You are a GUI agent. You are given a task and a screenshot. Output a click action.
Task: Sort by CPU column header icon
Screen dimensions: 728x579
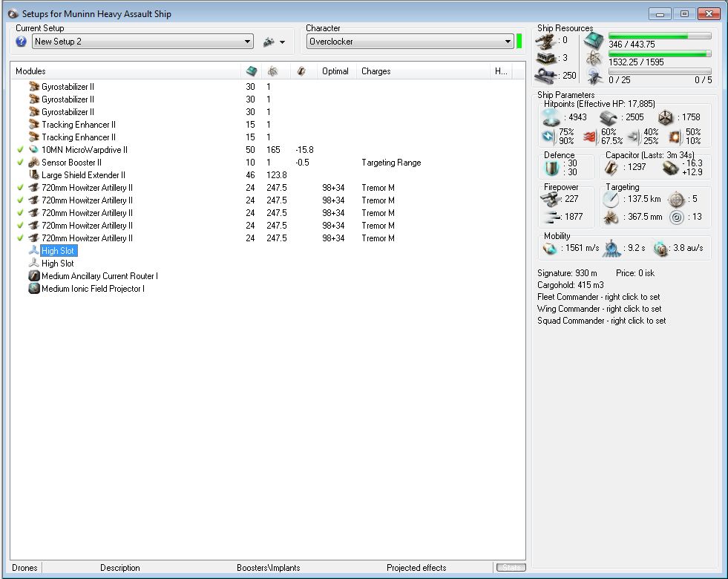tap(251, 71)
